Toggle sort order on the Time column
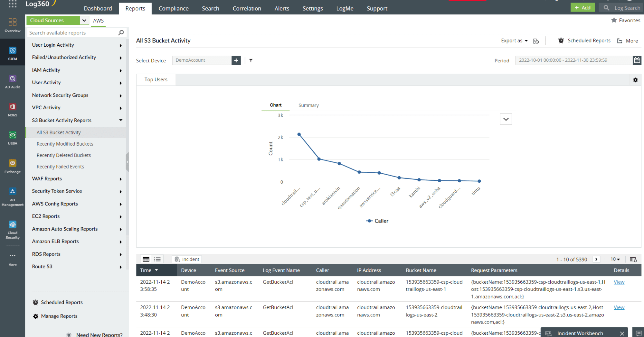Viewport: 644px width, 337px height. [x=156, y=270]
